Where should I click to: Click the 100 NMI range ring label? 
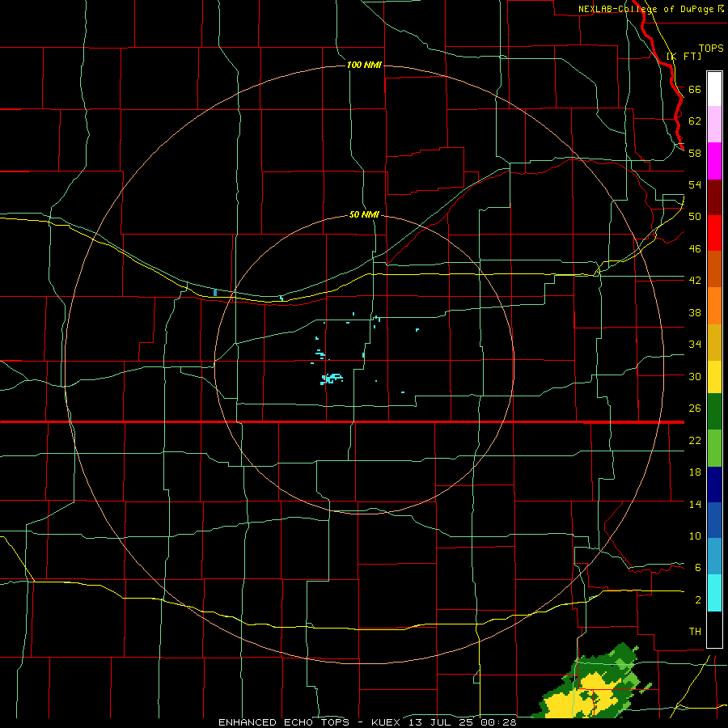(364, 65)
